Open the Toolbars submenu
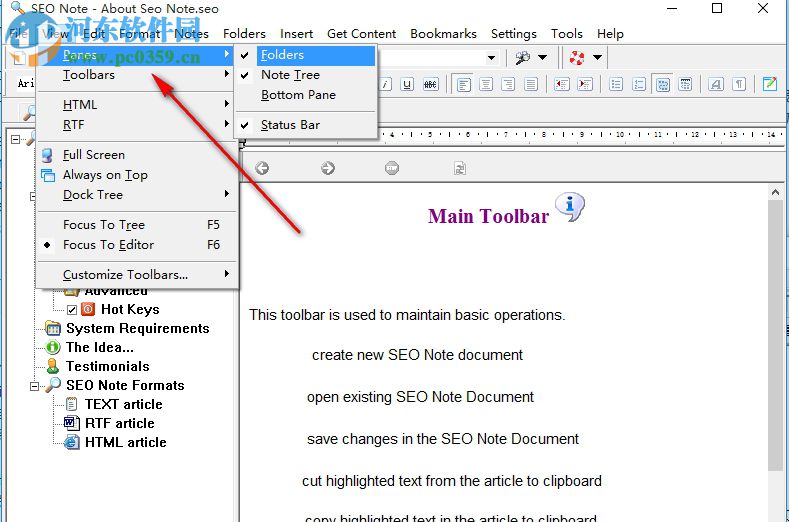Viewport: 789px width, 522px height. pos(137,75)
